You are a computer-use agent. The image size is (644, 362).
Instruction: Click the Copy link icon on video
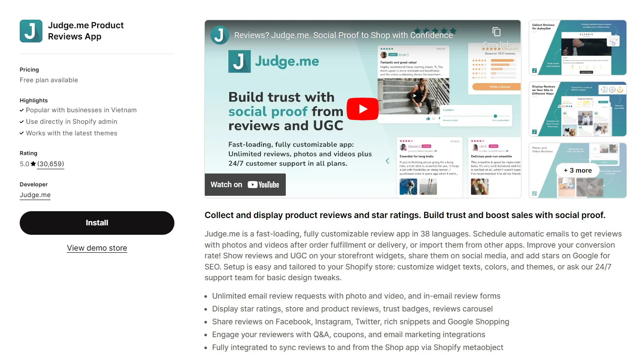496,32
